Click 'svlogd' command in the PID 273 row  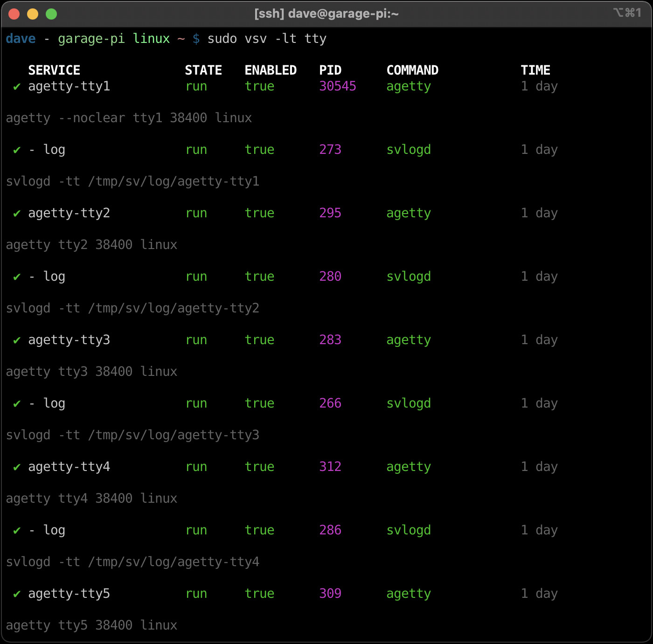pyautogui.click(x=409, y=150)
